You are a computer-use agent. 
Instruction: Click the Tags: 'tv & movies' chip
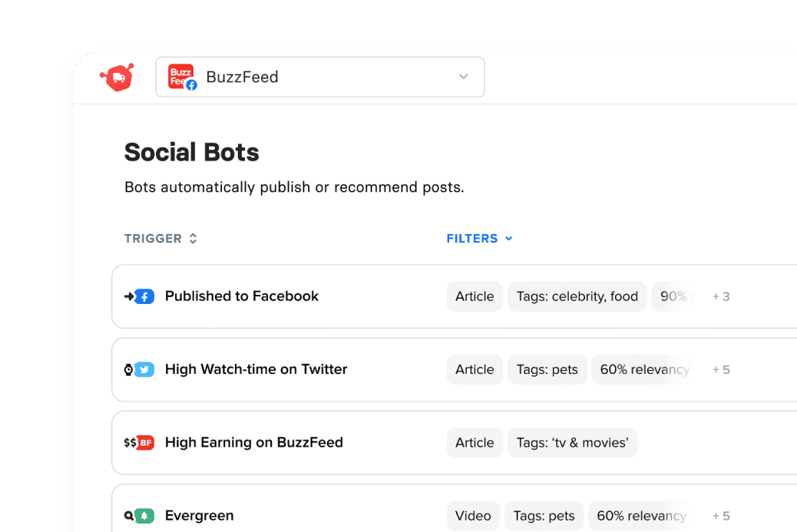(x=572, y=442)
